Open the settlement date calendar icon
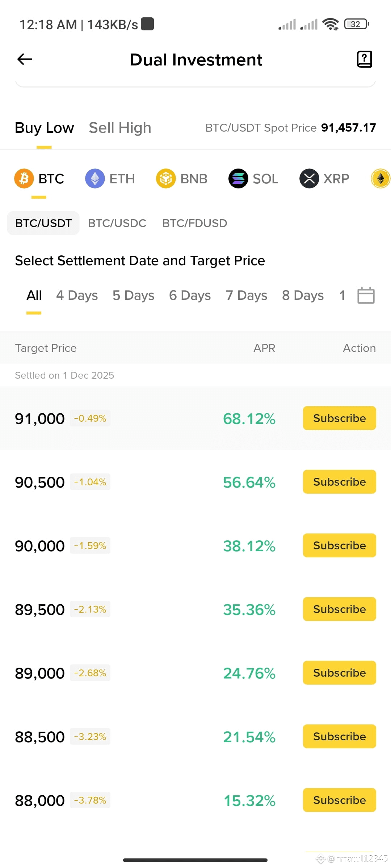 tap(366, 295)
